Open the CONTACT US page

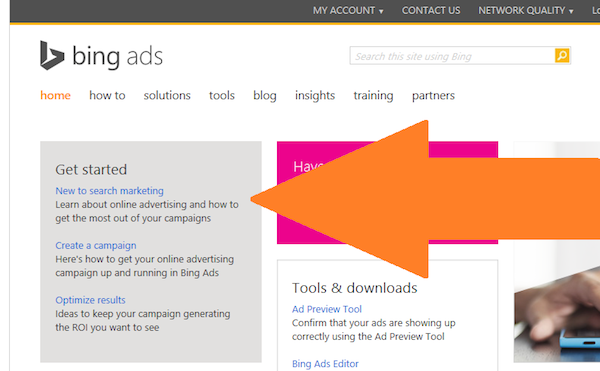coord(431,11)
